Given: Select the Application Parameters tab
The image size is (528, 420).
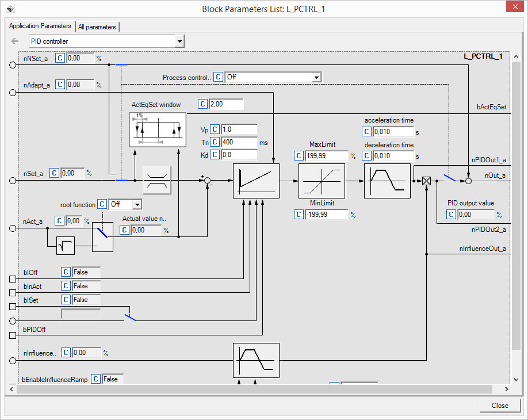Looking at the screenshot, I should click(40, 26).
